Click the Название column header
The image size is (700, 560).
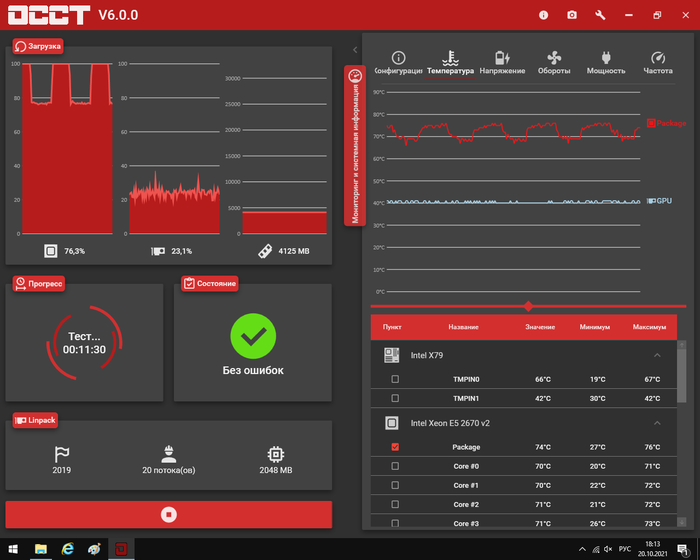[463, 327]
